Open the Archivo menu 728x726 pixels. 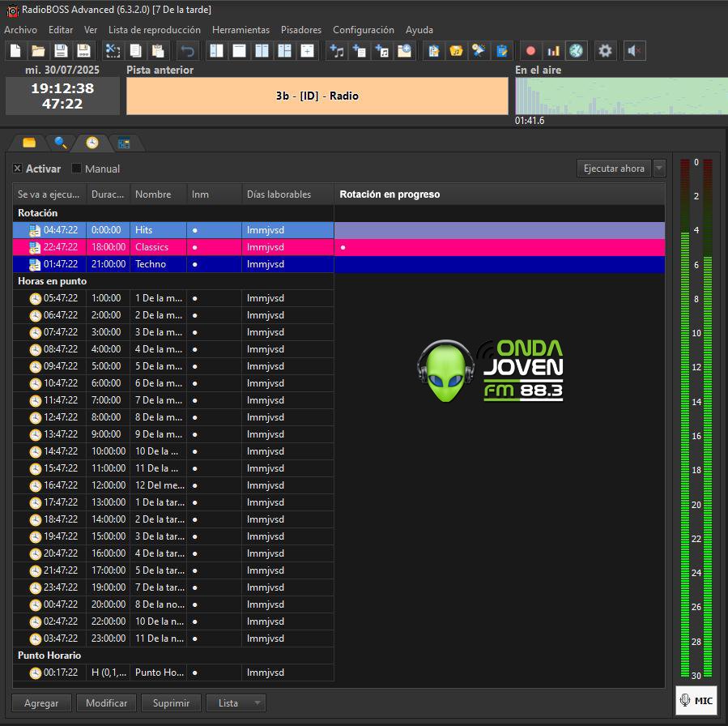20,30
